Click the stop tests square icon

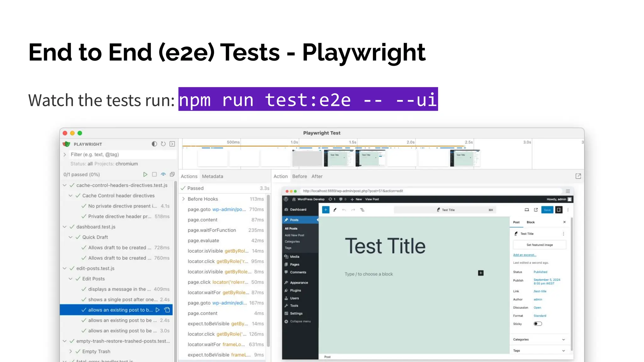pyautogui.click(x=154, y=174)
